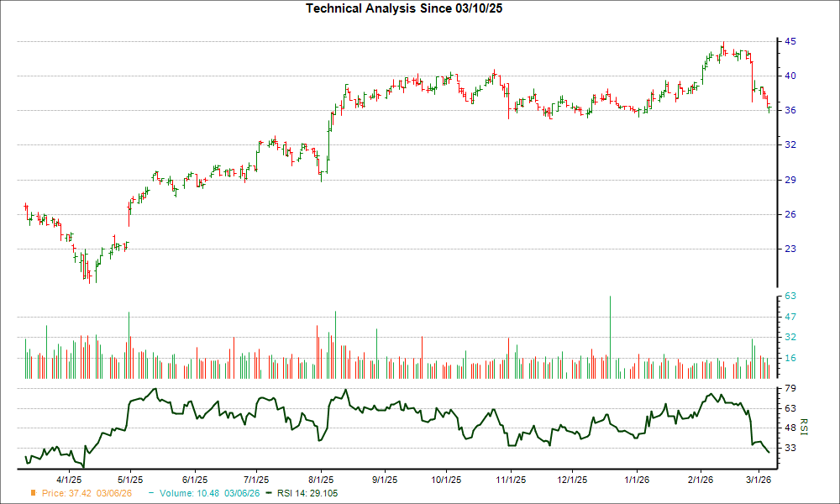Select the highest candlestick near 45
The width and height of the screenshot is (840, 504).
[723, 46]
